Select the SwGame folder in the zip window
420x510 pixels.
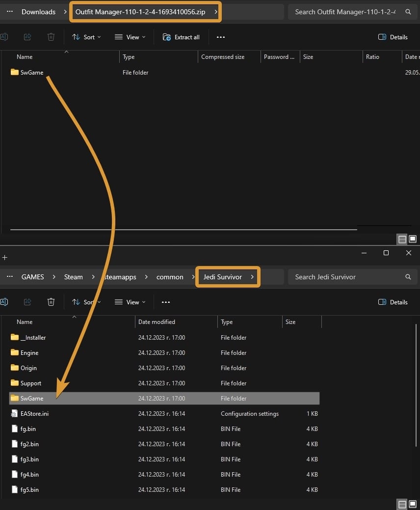coord(27,72)
